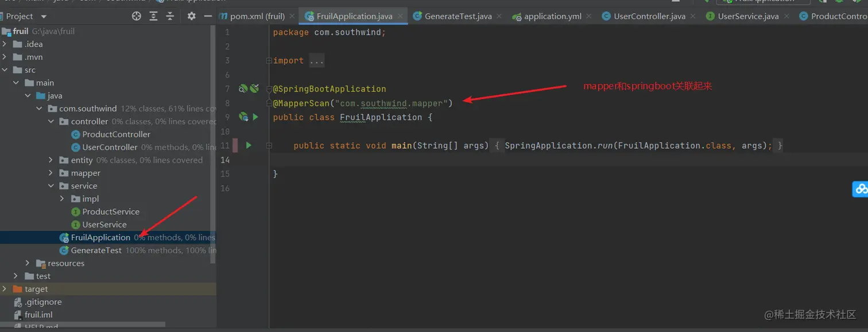
Task: Close the UserController.java tab
Action: click(693, 17)
